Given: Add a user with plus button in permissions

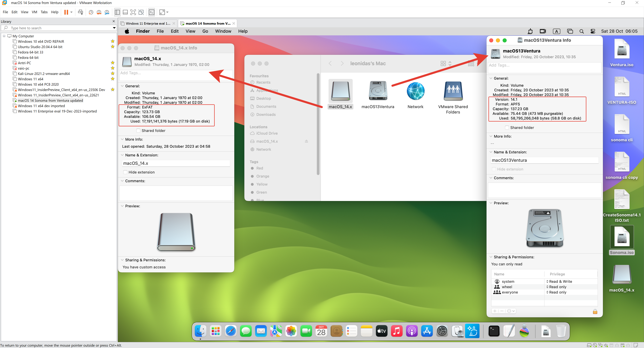Looking at the screenshot, I should click(x=495, y=311).
